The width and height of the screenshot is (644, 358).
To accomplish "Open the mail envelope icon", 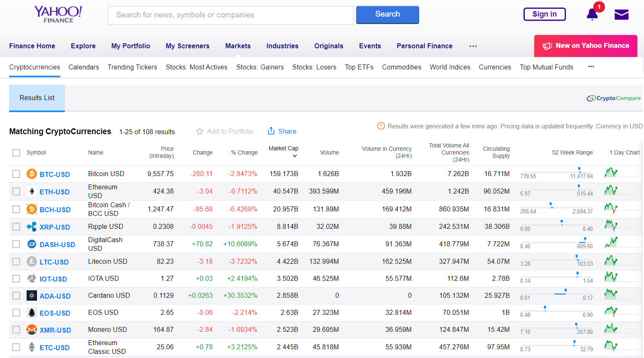I will click(621, 14).
